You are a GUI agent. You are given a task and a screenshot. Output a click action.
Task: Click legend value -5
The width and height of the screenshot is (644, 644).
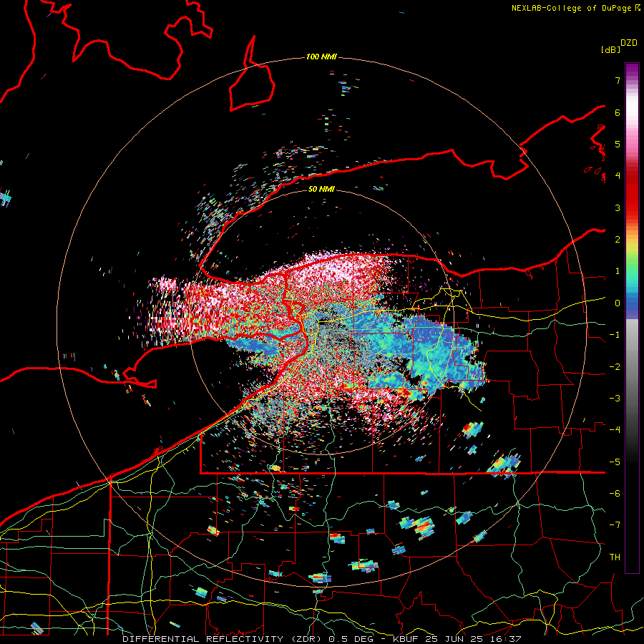pyautogui.click(x=615, y=462)
